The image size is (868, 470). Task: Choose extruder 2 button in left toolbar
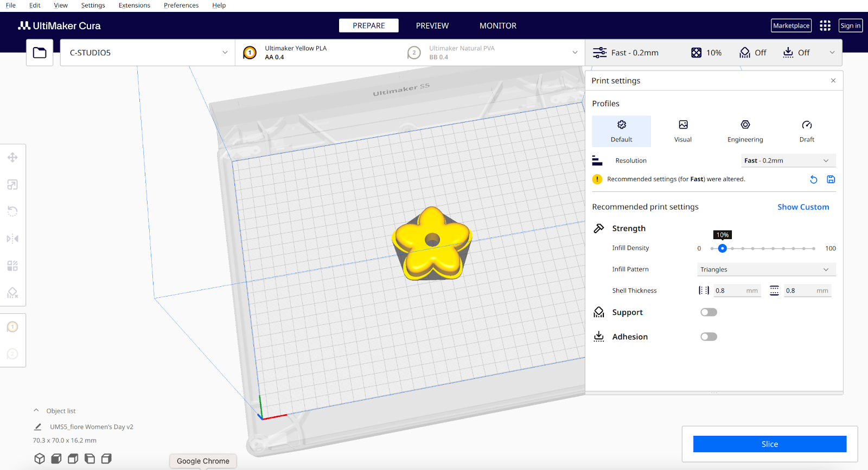click(x=12, y=354)
